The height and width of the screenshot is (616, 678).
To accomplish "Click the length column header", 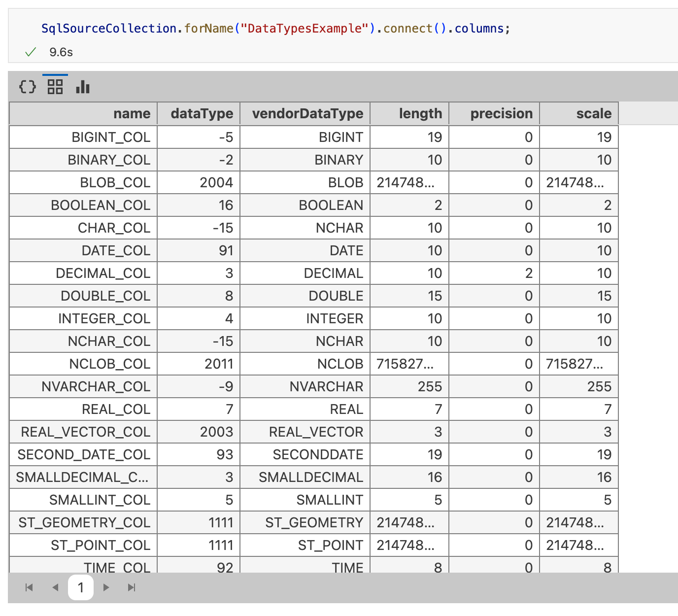I will click(x=420, y=114).
